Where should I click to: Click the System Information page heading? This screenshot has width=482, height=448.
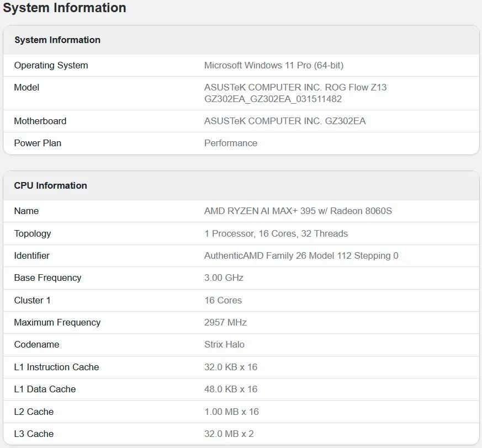tap(65, 8)
